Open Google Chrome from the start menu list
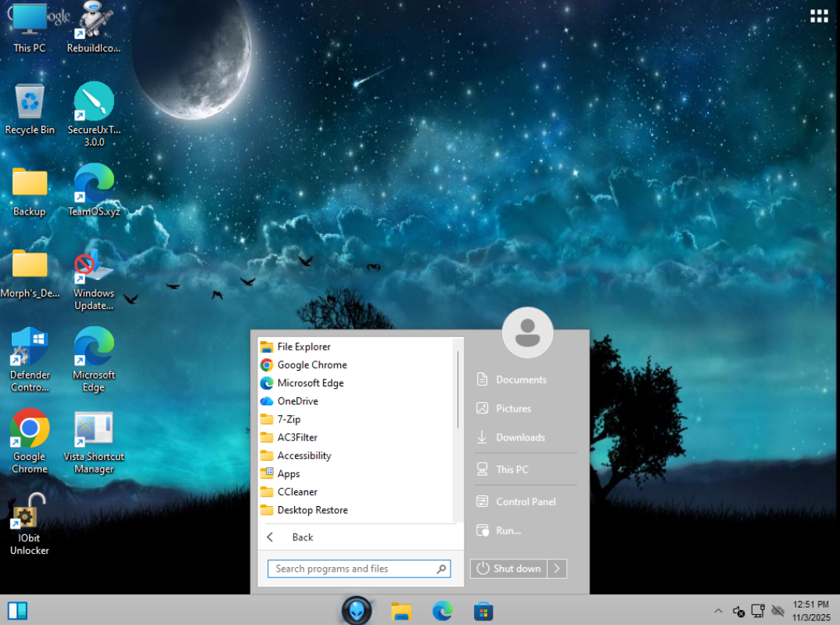 click(311, 365)
